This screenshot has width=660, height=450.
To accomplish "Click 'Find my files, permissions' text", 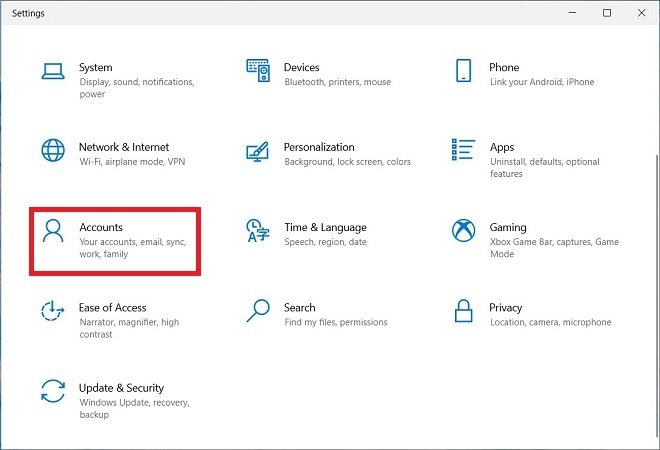I will 335,322.
